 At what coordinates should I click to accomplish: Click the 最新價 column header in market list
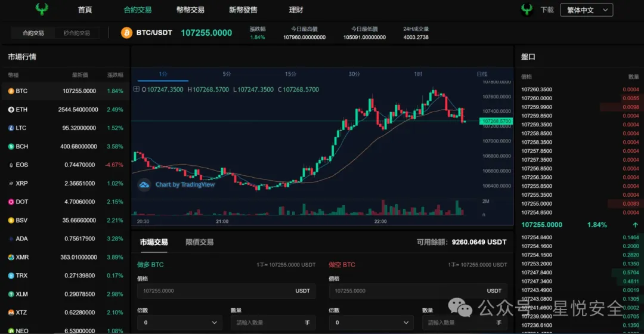click(x=80, y=75)
